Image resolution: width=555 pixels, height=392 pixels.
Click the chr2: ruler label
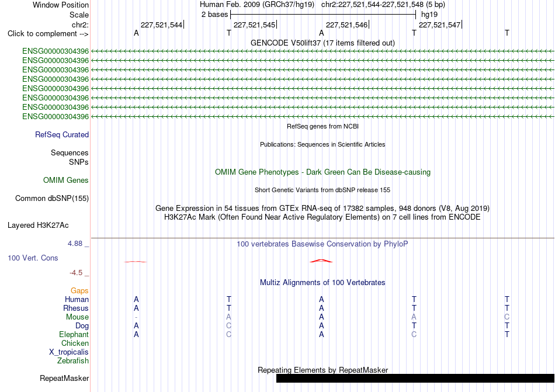click(80, 25)
